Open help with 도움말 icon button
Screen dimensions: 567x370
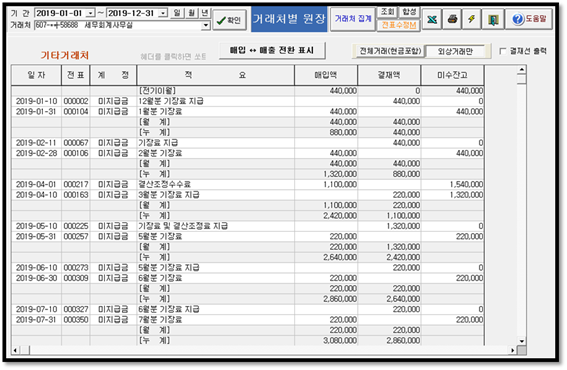[x=529, y=19]
